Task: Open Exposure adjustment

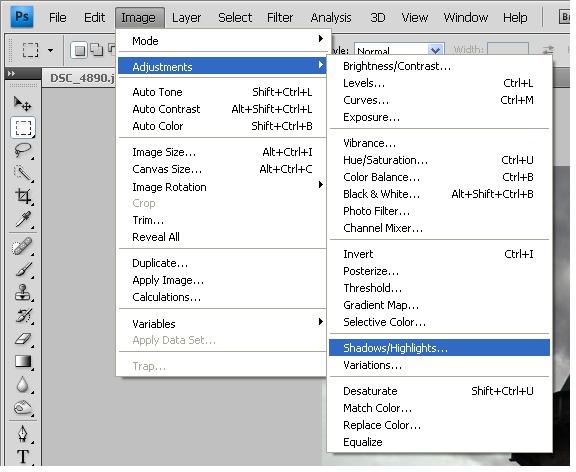Action: point(439,117)
